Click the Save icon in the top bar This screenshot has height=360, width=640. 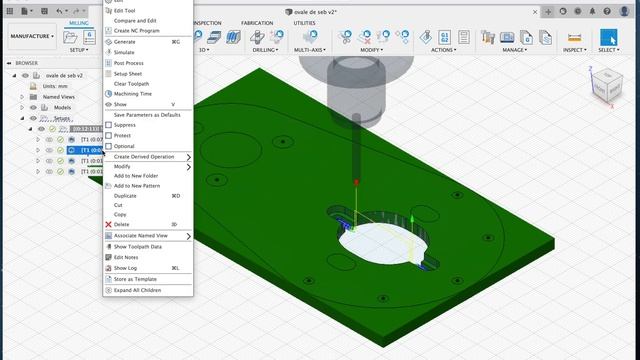coord(44,11)
